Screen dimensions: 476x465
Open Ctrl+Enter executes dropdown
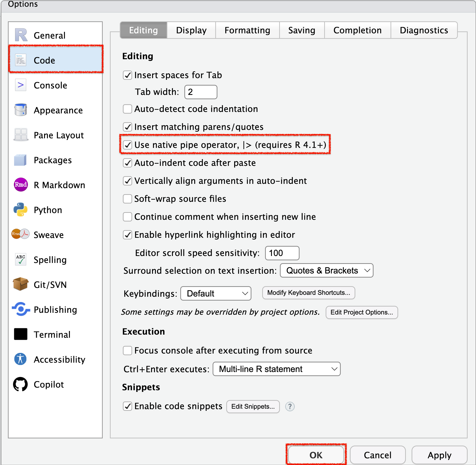[x=276, y=369]
